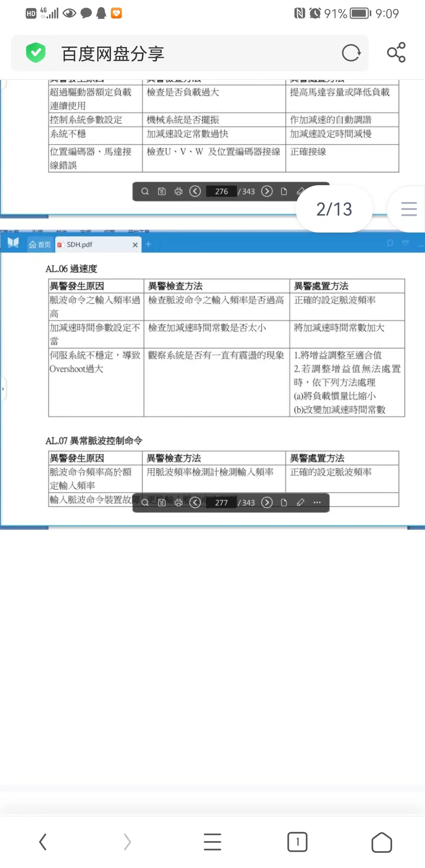425x868 pixels.
Task: Click the page number field showing 277
Action: point(221,503)
